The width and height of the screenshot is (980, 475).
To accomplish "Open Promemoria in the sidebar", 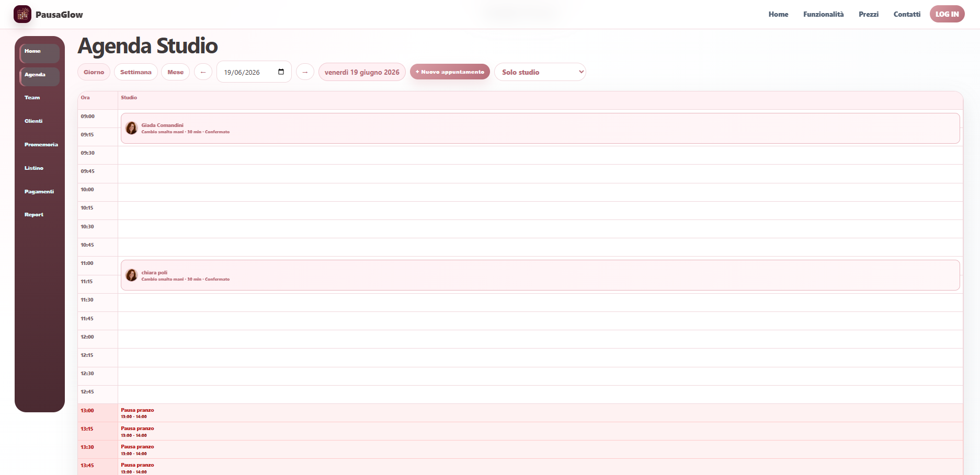I will 39,145.
